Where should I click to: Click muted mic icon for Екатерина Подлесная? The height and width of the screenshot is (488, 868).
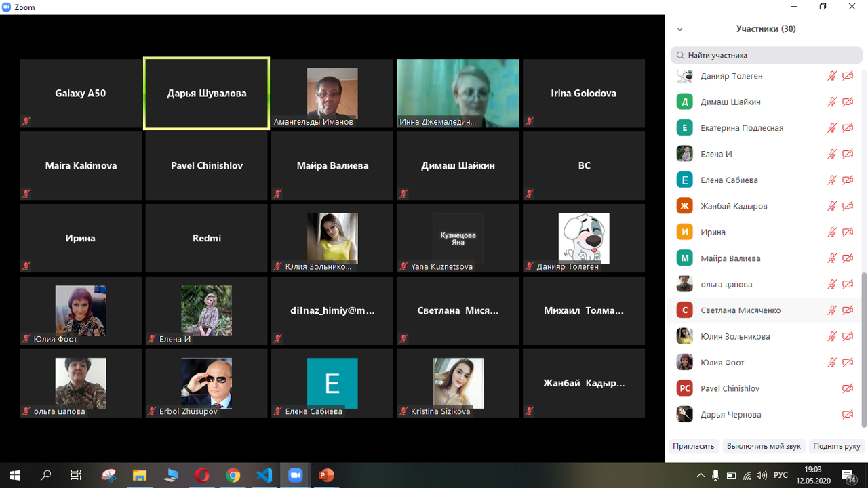coord(832,128)
